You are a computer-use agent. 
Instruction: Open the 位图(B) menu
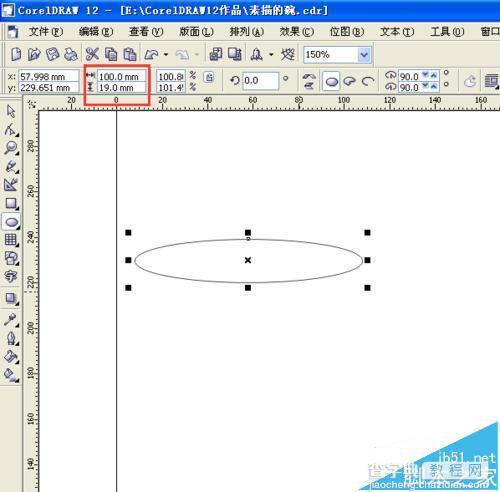(x=347, y=32)
